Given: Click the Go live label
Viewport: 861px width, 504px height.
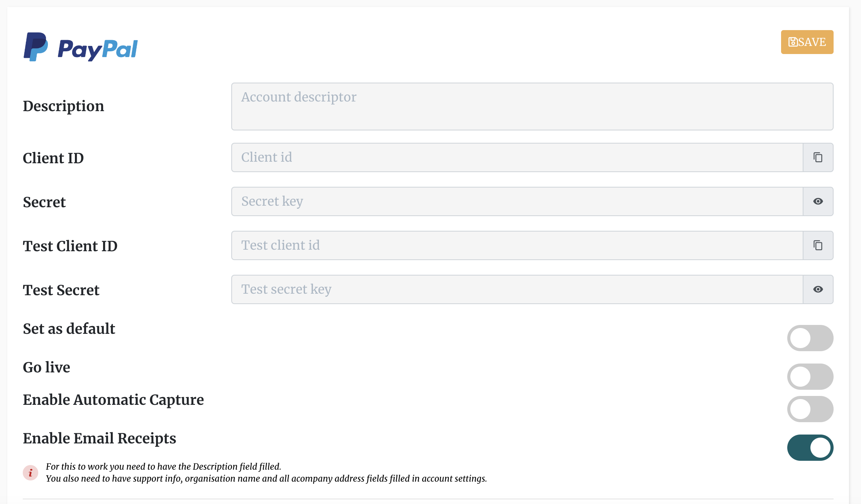Looking at the screenshot, I should (x=46, y=367).
